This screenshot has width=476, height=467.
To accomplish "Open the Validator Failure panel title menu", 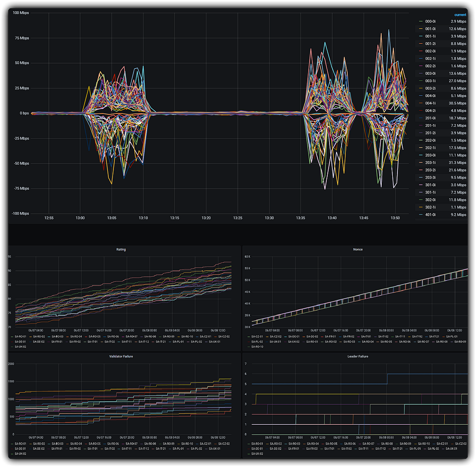I will (121, 356).
